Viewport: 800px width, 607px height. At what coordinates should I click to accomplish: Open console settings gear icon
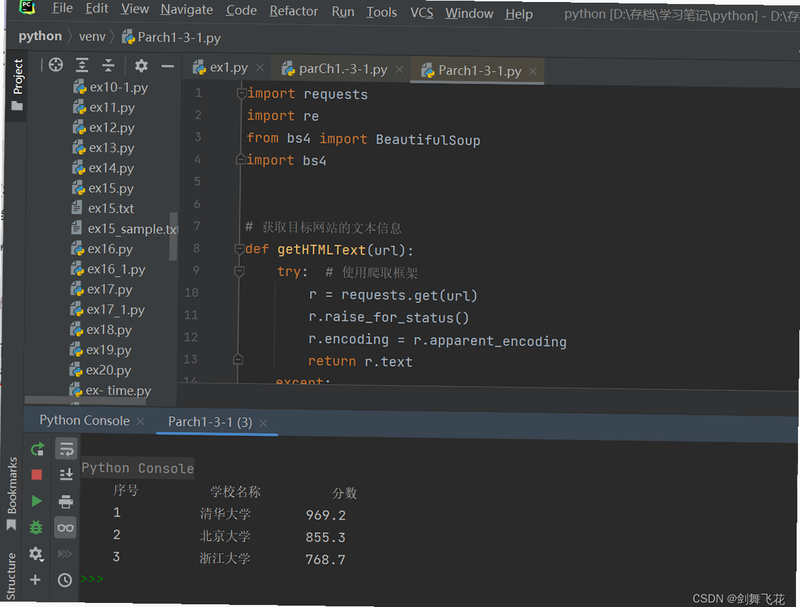pos(36,553)
